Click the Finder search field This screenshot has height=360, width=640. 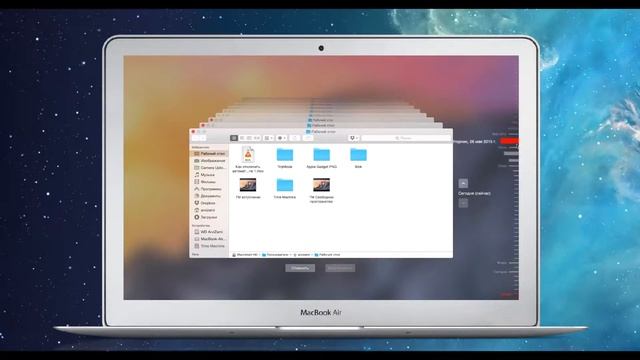pos(406,138)
